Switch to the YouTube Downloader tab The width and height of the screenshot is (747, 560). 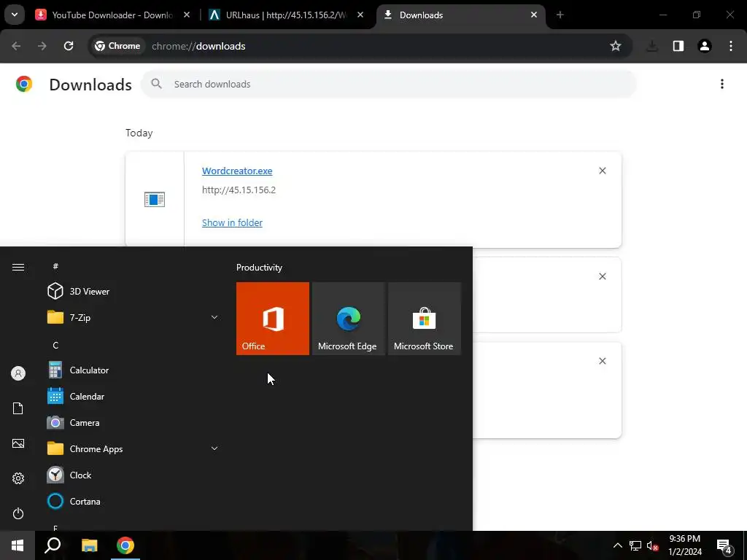[113, 15]
